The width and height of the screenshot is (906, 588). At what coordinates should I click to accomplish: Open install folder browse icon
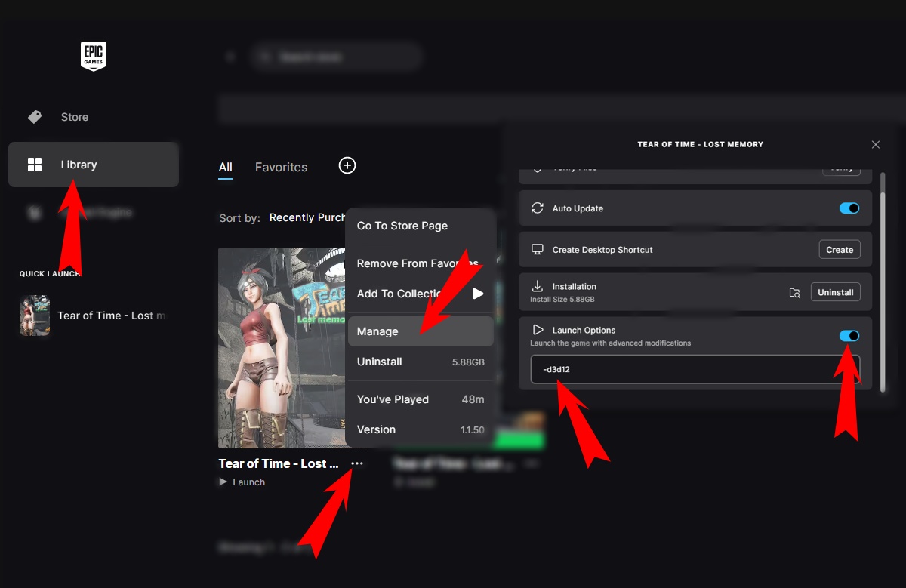pyautogui.click(x=794, y=293)
